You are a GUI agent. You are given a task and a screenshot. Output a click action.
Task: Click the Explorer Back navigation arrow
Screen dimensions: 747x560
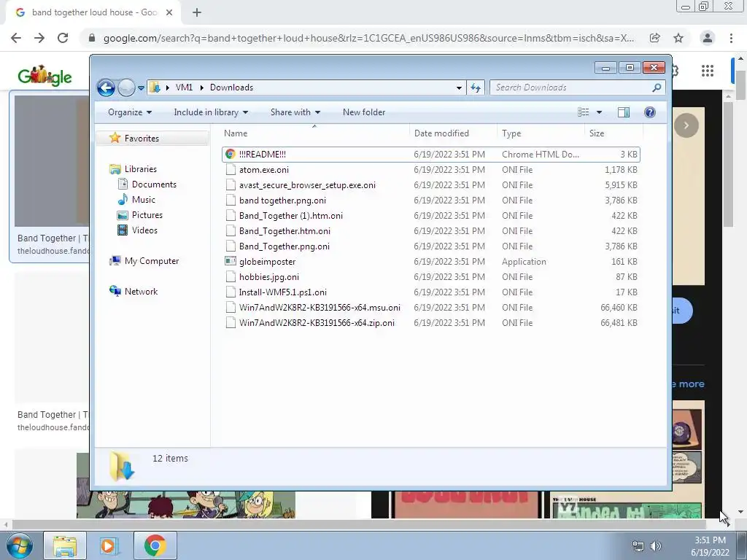(106, 87)
